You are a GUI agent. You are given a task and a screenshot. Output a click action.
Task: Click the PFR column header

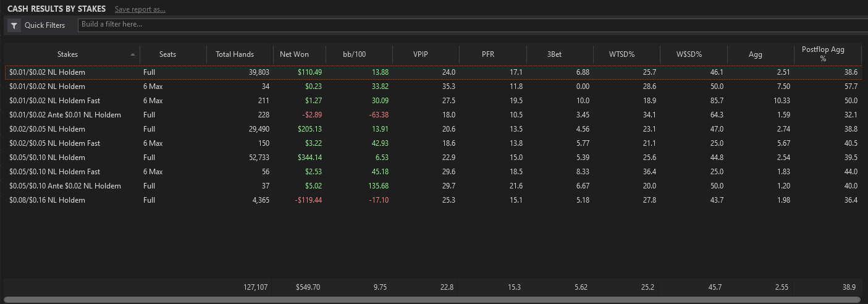point(488,54)
